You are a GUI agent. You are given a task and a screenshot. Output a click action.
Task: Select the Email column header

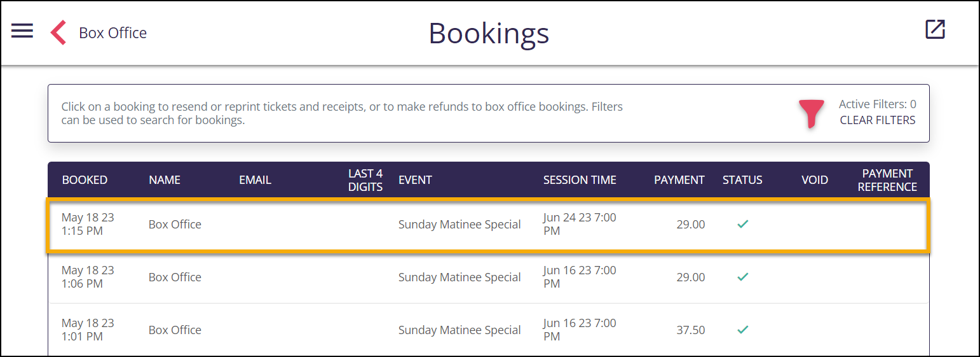point(255,180)
